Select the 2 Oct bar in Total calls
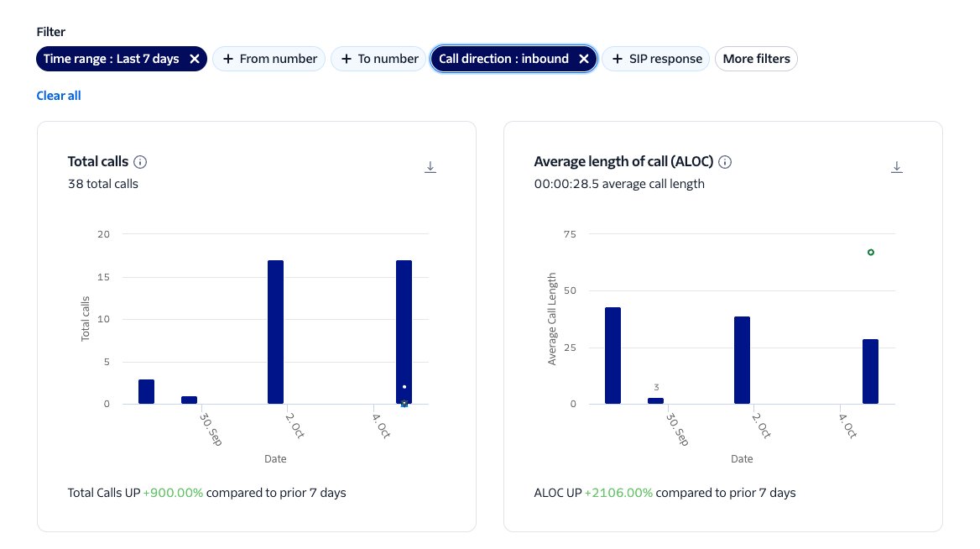This screenshot has height=549, width=980. (x=275, y=332)
